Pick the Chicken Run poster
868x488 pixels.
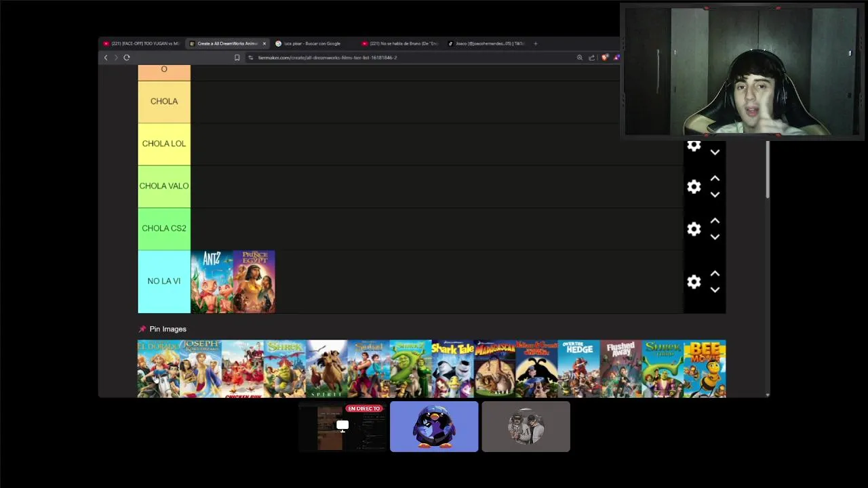click(x=242, y=369)
